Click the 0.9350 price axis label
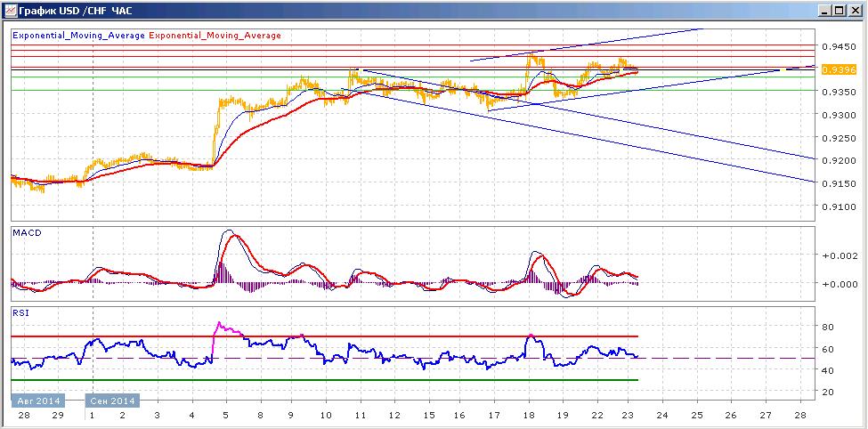Image resolution: width=868 pixels, height=429 pixels. (x=838, y=93)
